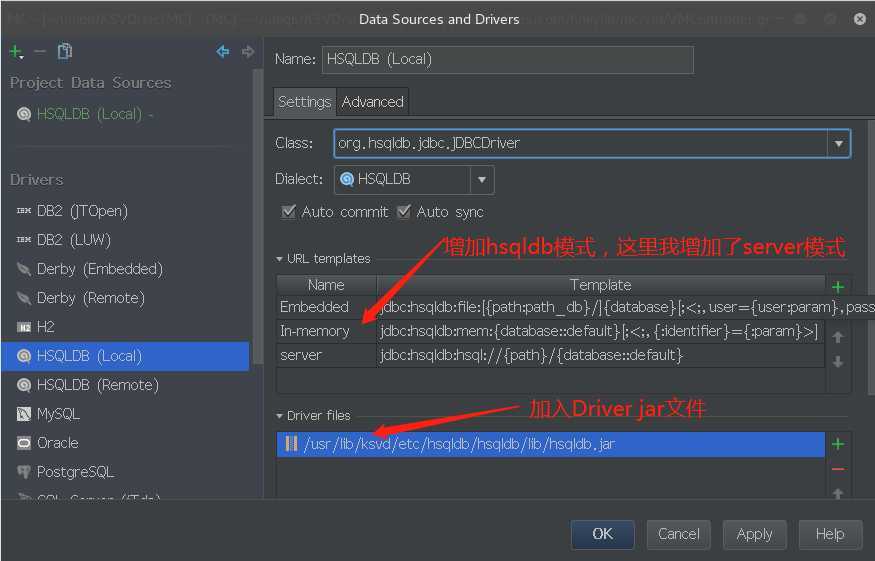Click the jdbc:hsqldb:mem template cell
This screenshot has height=561, width=875.
[x=600, y=331]
